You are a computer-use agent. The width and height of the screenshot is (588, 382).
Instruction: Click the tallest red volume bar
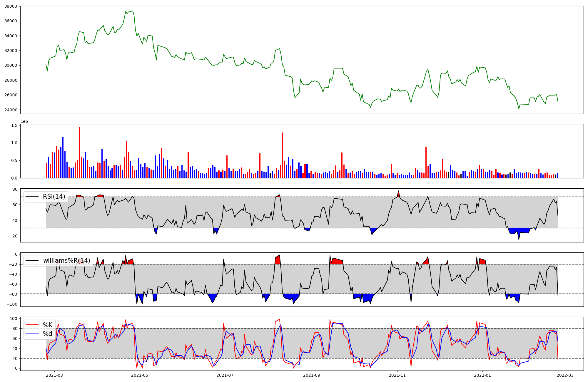tap(79, 153)
